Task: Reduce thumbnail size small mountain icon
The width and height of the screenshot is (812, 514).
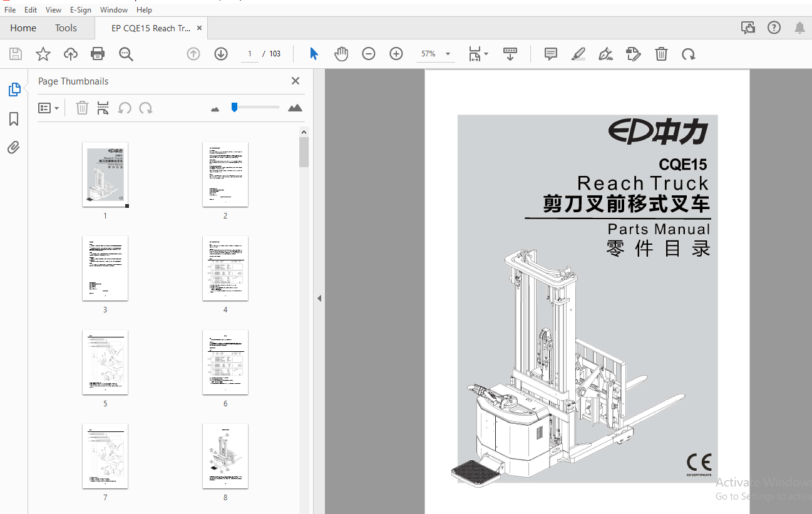Action: coord(215,109)
